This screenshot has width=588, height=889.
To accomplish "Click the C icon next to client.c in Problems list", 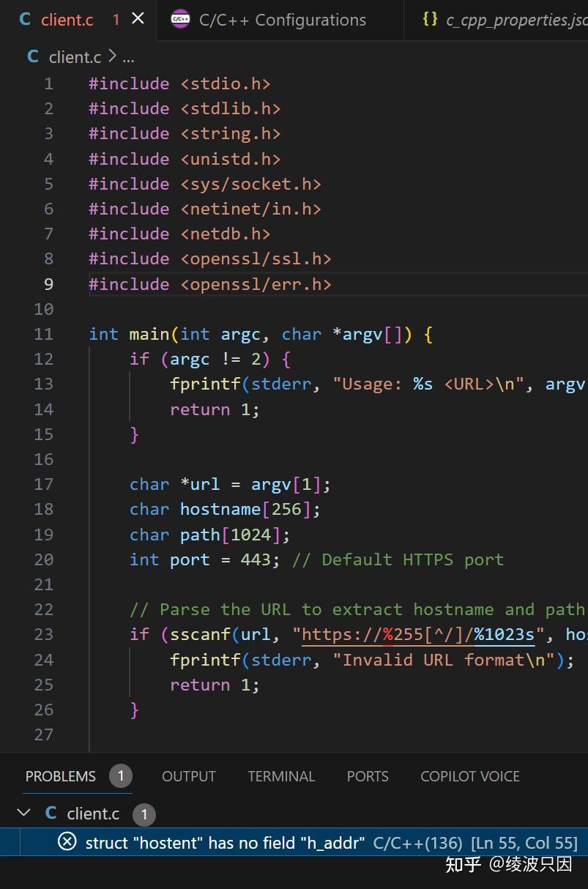I will click(51, 813).
